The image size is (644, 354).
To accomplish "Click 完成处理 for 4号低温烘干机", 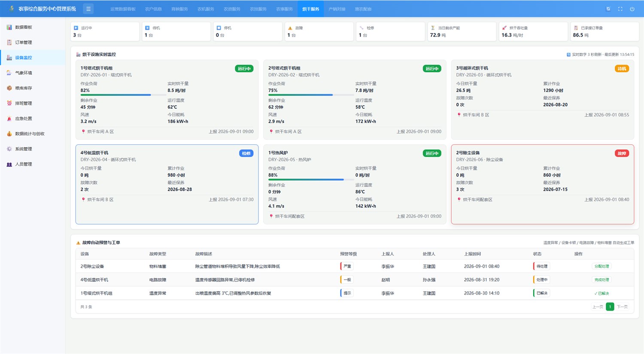I will click(601, 280).
